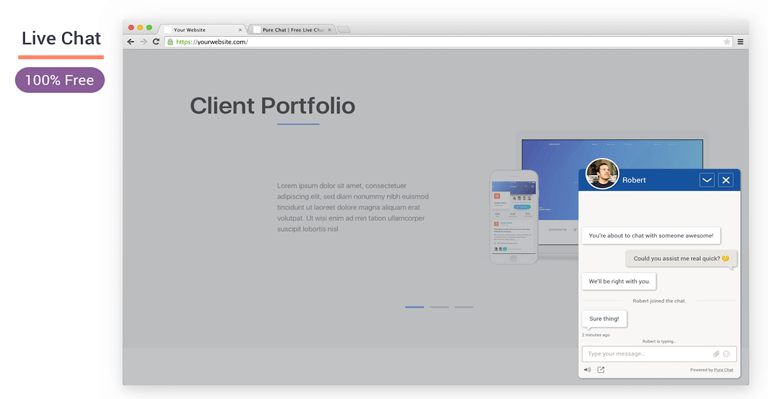
Task: Open the emoji picker in chat
Action: (726, 353)
